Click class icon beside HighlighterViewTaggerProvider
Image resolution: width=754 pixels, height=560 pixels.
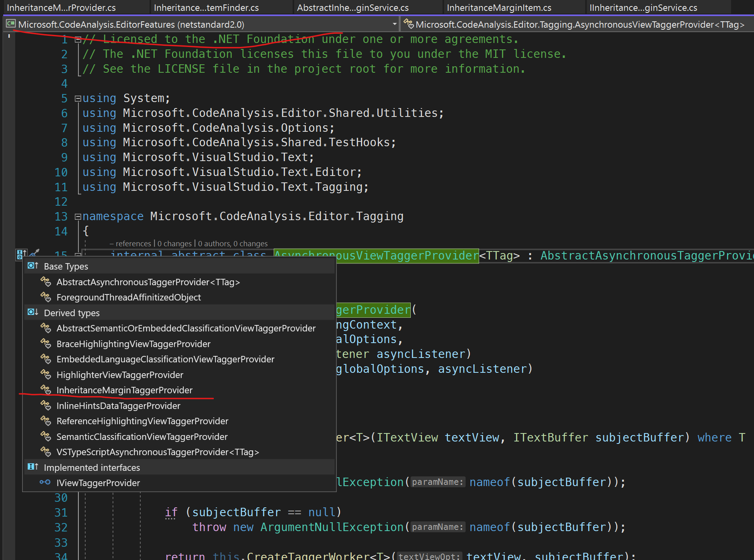[x=45, y=375]
